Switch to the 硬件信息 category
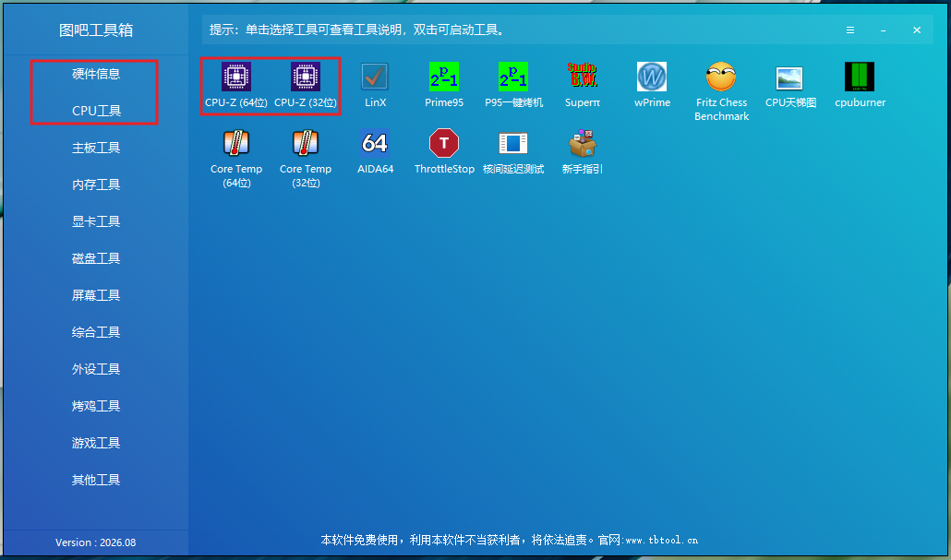The width and height of the screenshot is (951, 560). [x=96, y=74]
